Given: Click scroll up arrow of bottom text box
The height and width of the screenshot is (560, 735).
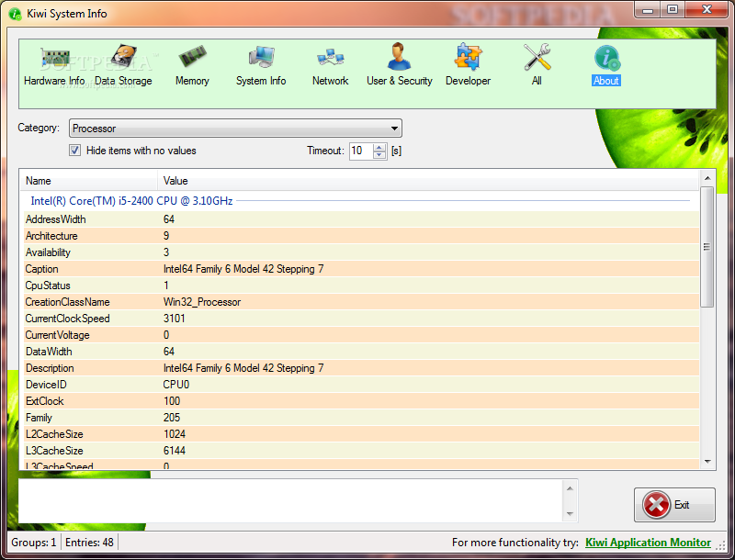Looking at the screenshot, I should click(x=570, y=488).
